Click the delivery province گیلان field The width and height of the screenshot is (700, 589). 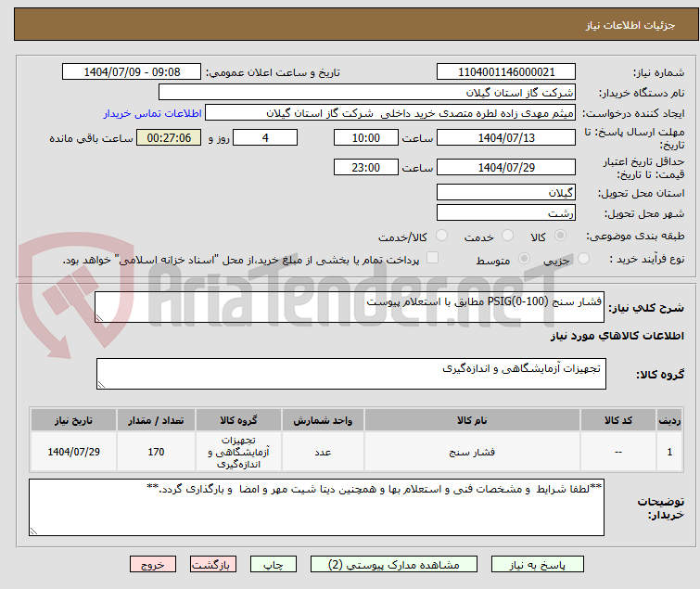pos(506,192)
